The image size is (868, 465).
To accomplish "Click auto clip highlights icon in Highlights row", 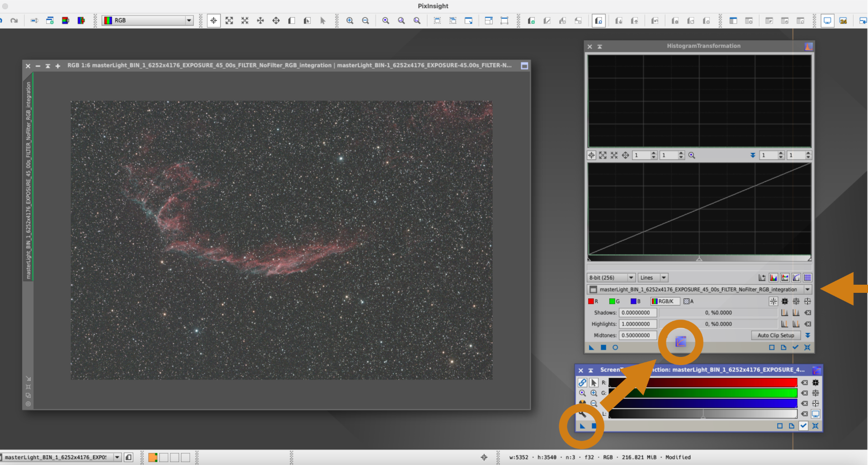I will (x=796, y=324).
